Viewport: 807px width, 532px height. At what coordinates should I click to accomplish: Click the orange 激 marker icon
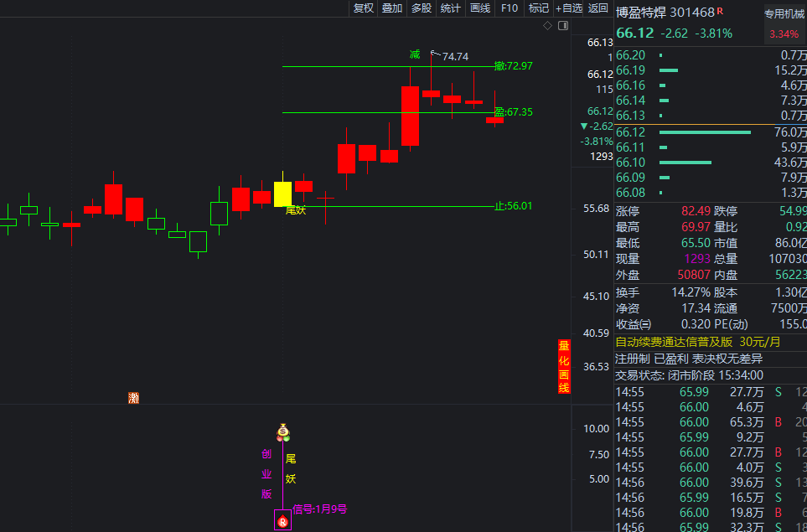133,397
